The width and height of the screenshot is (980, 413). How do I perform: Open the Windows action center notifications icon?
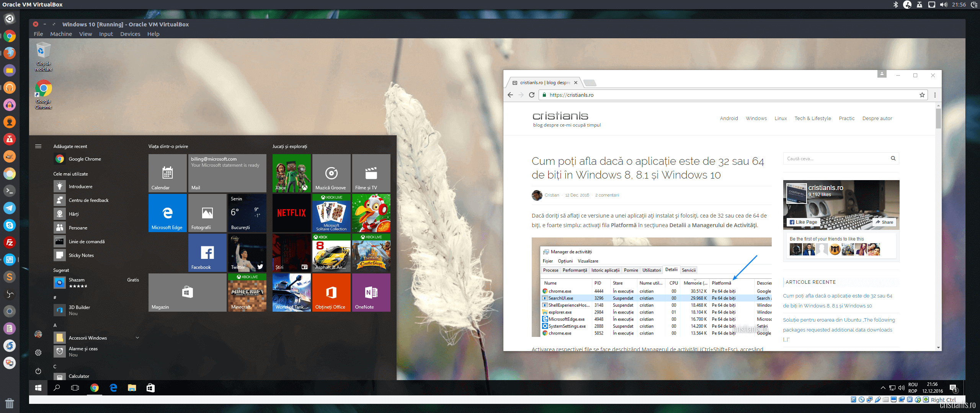tap(953, 388)
